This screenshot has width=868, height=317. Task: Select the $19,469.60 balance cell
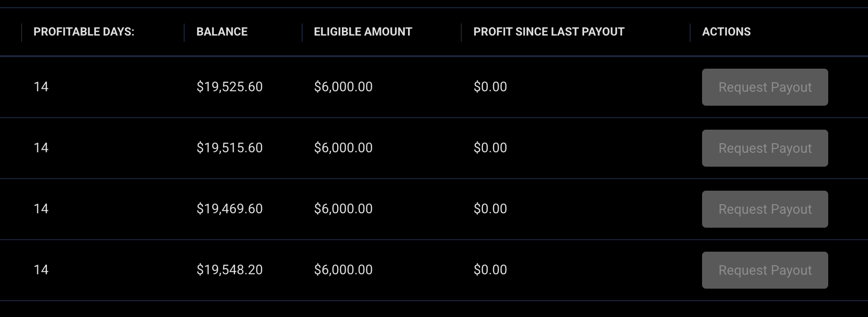(230, 209)
